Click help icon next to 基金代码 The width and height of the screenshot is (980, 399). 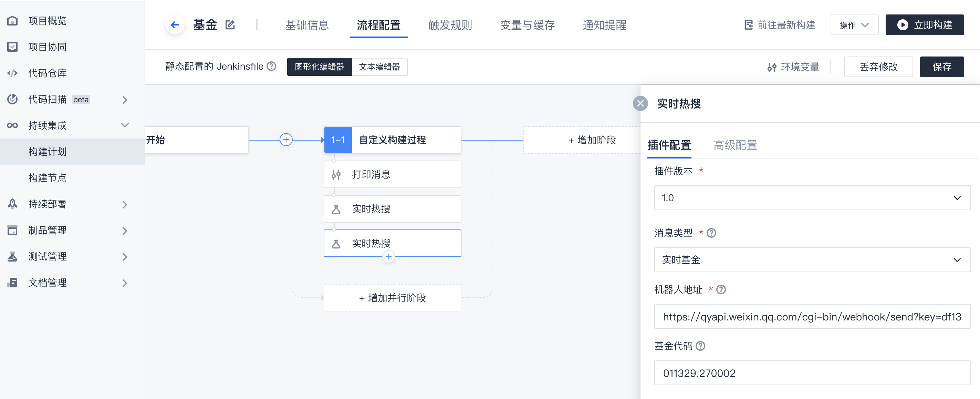click(700, 346)
